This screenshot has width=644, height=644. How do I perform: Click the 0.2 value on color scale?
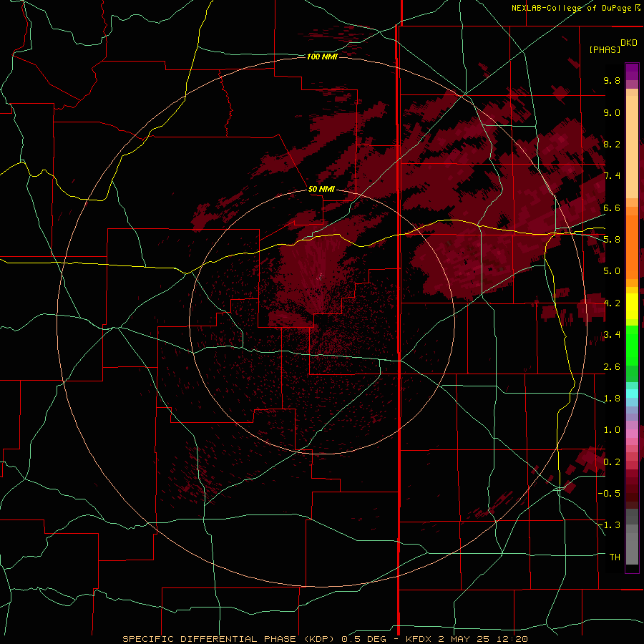(612, 462)
